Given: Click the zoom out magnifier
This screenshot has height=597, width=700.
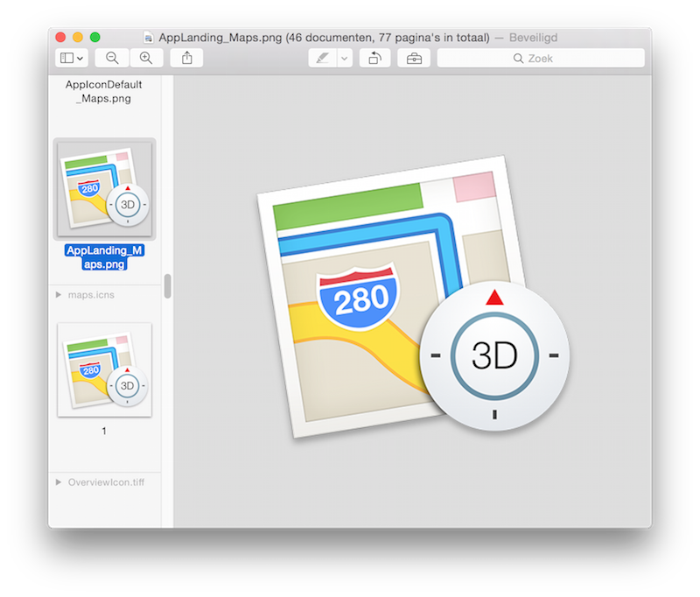Looking at the screenshot, I should [112, 58].
